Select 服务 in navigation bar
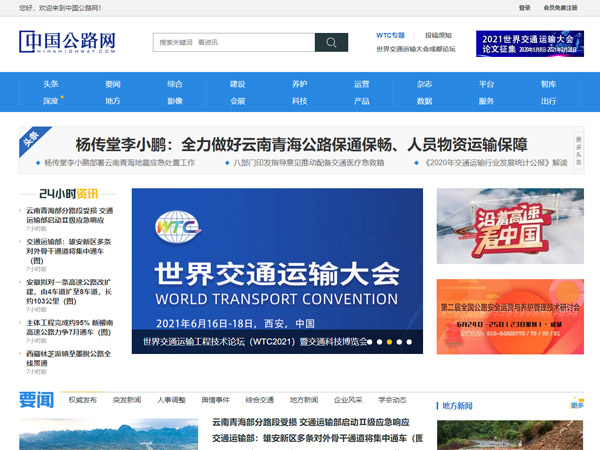Viewport: 600px width, 450px height. tap(486, 101)
